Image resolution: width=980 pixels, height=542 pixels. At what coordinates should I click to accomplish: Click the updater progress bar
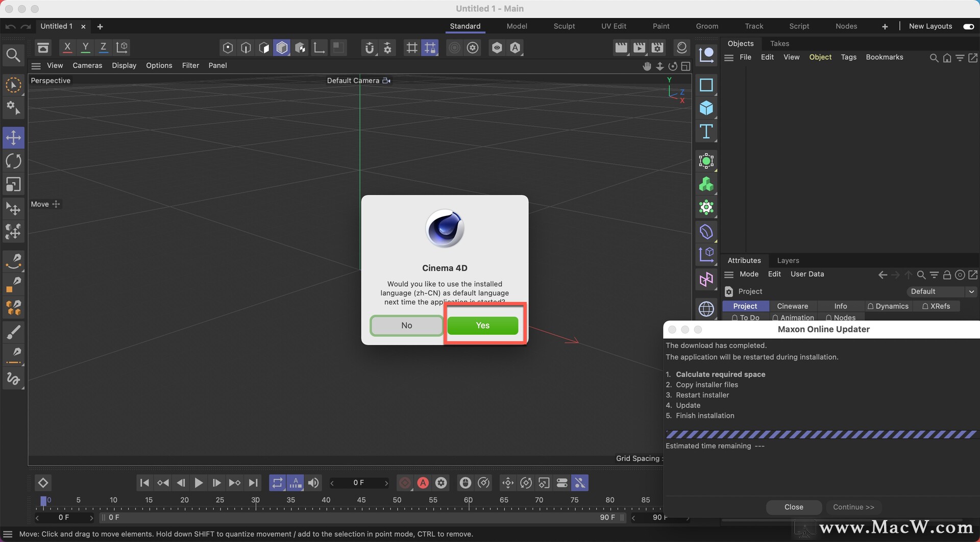click(x=821, y=434)
